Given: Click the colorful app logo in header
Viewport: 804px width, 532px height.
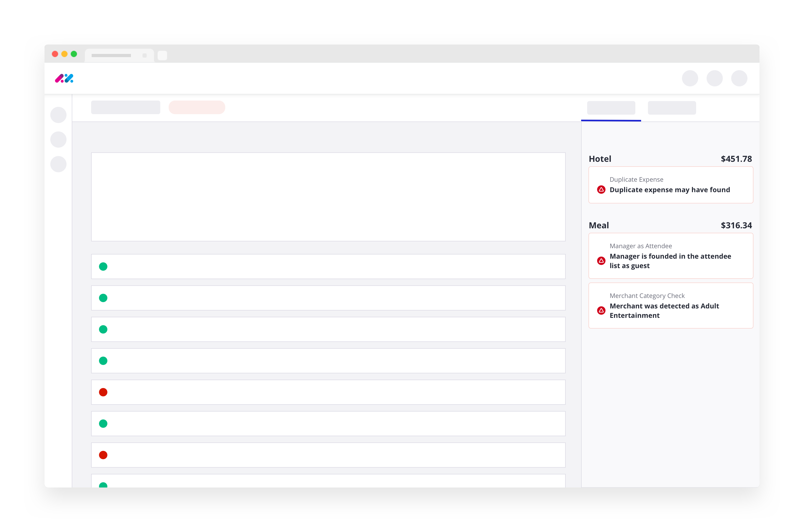Looking at the screenshot, I should [64, 78].
